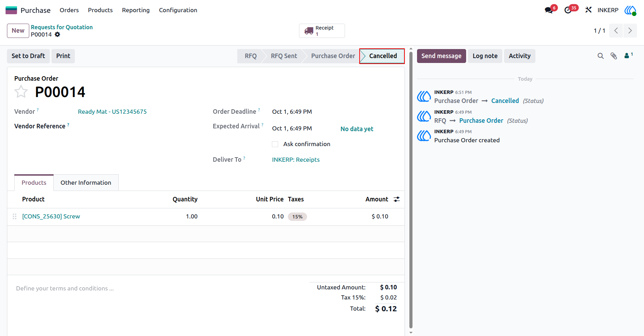Screen dimensions: 644x336
Task: Show followers icon in chatter
Action: (628, 55)
